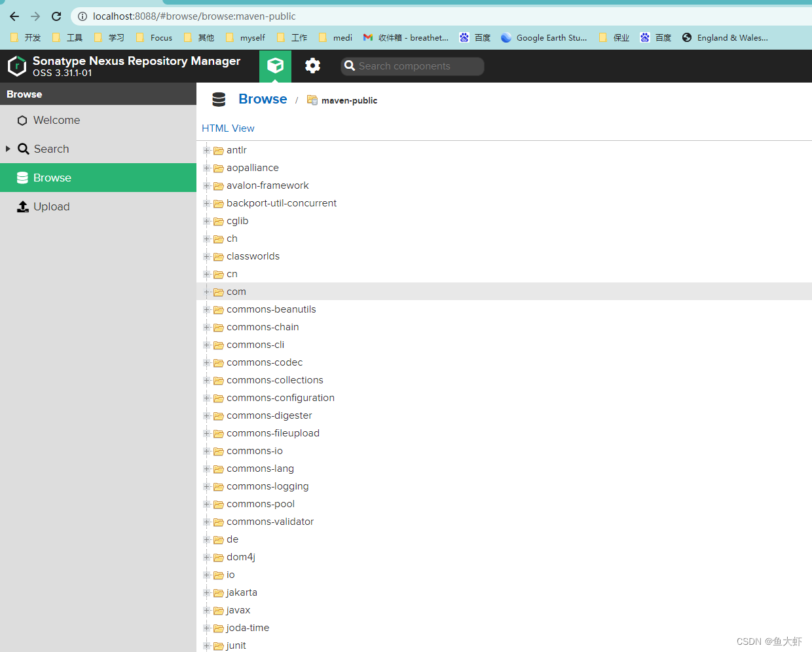
Task: Click the folder icon beside commons-codec
Action: (x=219, y=363)
